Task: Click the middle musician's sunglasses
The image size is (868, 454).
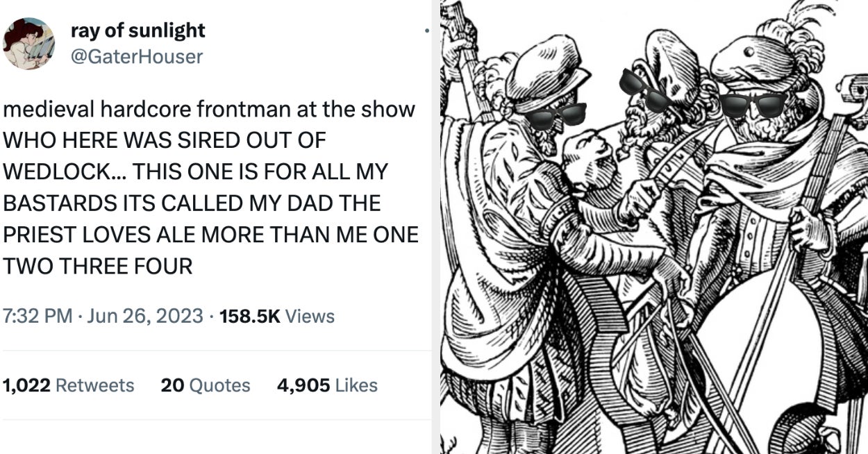Action: 646,90
